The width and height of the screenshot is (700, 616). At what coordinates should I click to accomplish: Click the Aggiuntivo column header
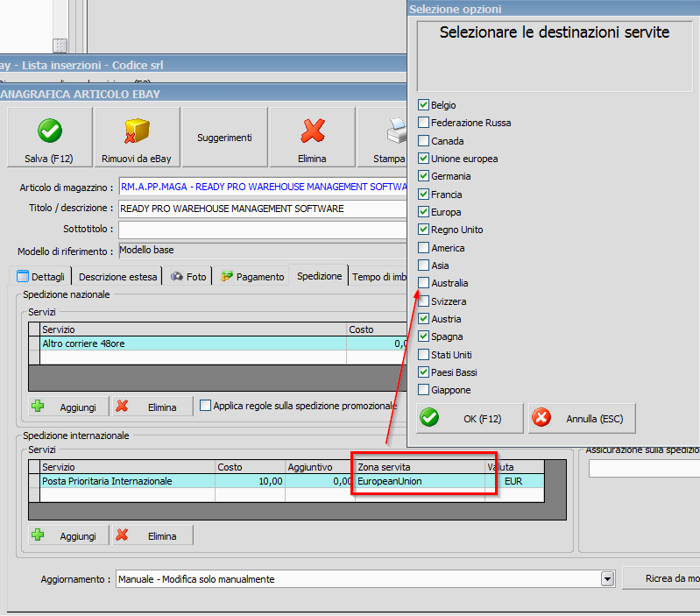pyautogui.click(x=320, y=467)
